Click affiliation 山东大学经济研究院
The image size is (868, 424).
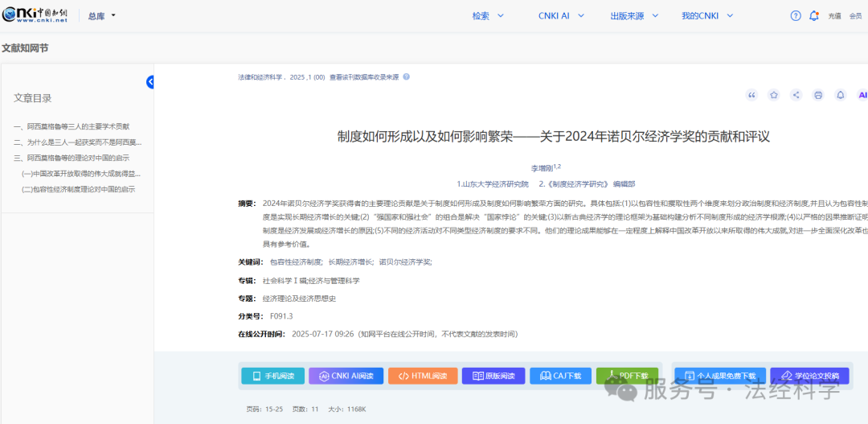(x=493, y=183)
